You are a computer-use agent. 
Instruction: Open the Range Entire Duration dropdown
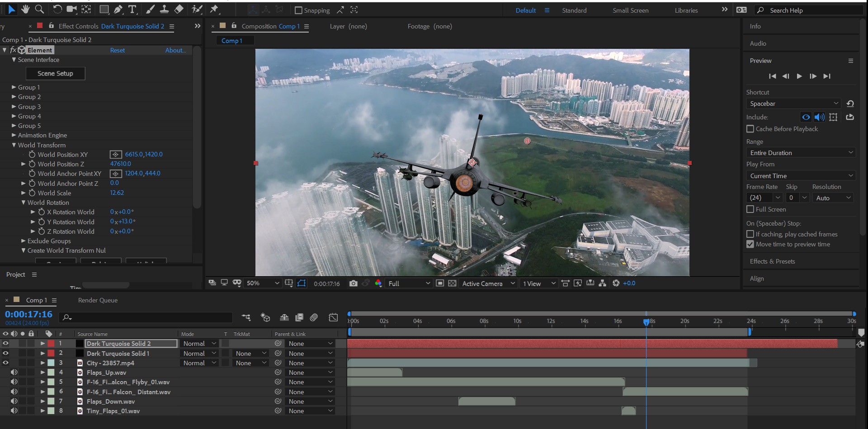coord(800,153)
